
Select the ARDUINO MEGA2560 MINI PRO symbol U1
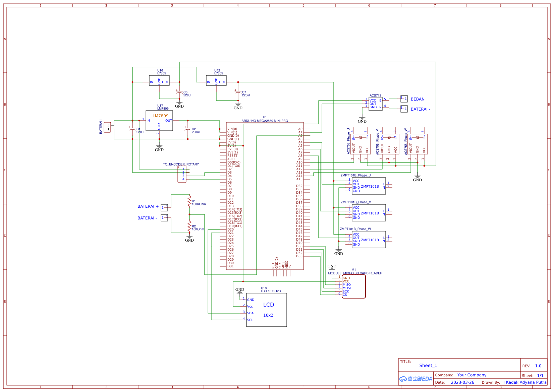click(x=265, y=194)
